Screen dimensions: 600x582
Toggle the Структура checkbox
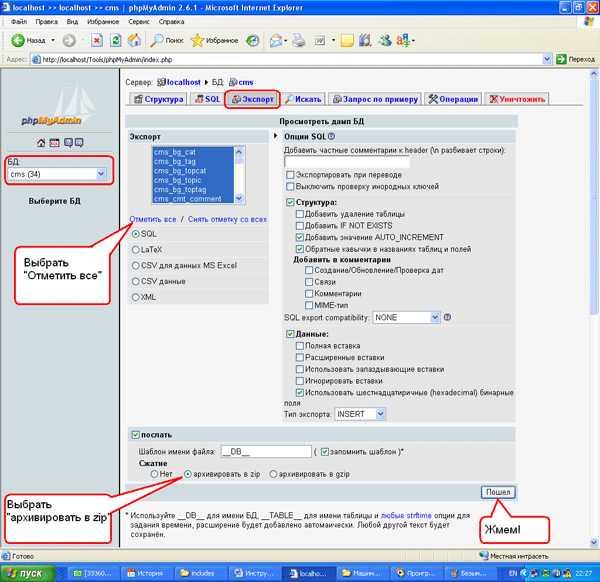290,202
